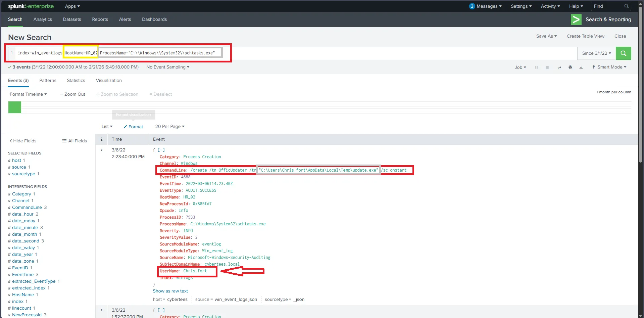Select the sourcetype selected field
The image size is (644, 318).
tap(23, 174)
